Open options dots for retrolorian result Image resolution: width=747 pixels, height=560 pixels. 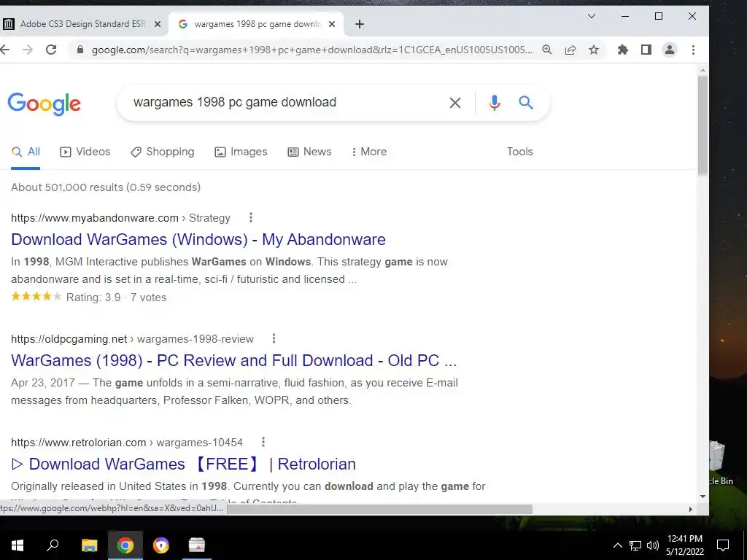(263, 442)
